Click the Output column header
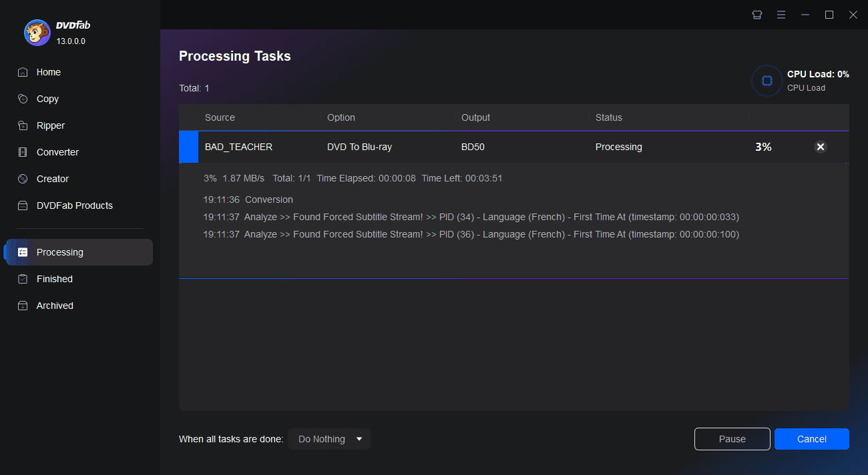The width and height of the screenshot is (868, 475). [x=475, y=117]
